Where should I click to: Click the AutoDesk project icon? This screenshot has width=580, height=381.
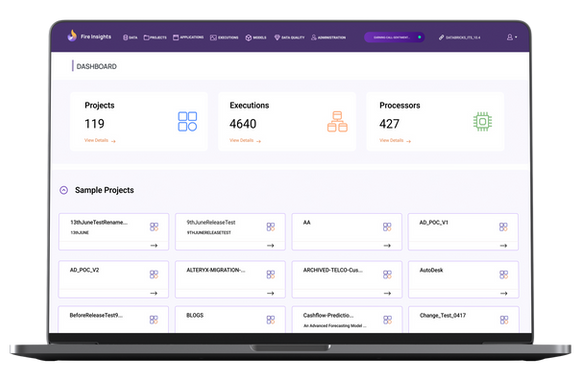504,274
